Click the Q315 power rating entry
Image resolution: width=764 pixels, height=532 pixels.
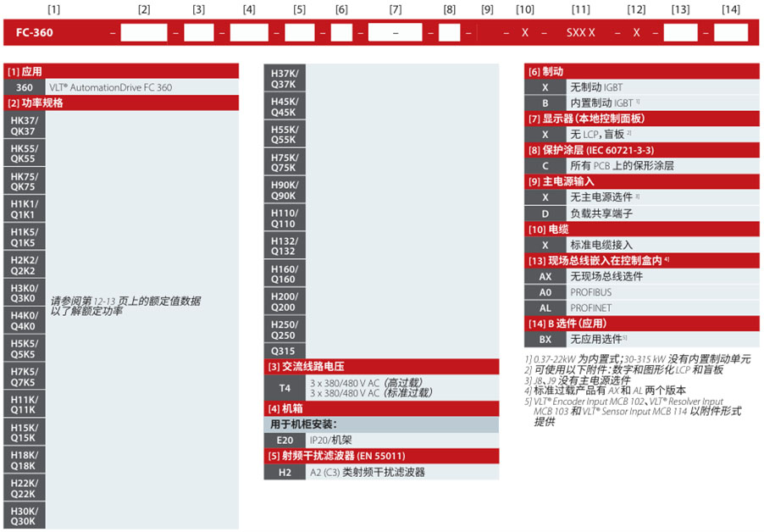tap(283, 351)
